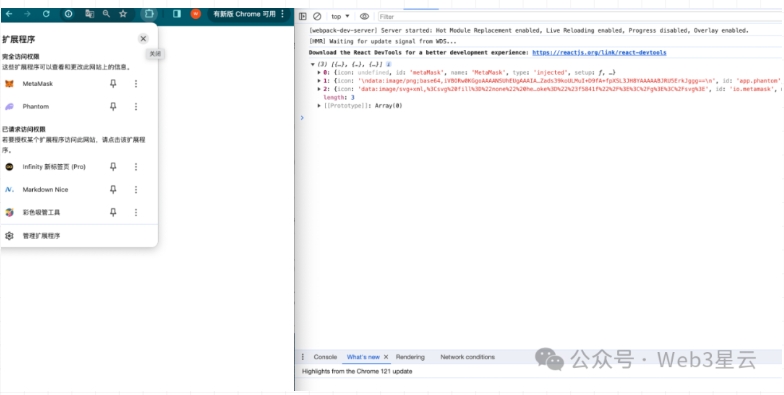Expand array item 1 app.phantom object
784x395 pixels.
coord(319,80)
